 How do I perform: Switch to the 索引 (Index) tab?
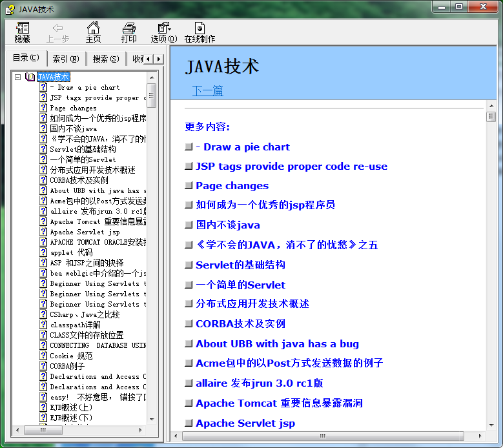[x=65, y=59]
